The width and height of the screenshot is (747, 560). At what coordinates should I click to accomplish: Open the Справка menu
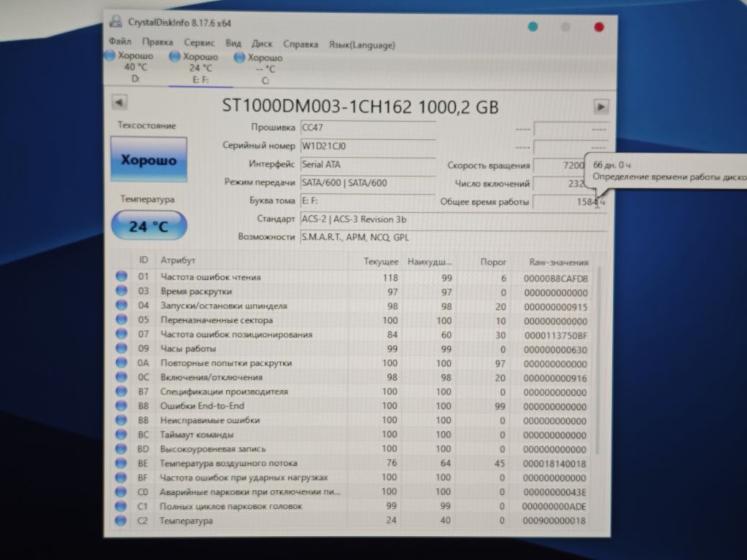click(x=301, y=44)
